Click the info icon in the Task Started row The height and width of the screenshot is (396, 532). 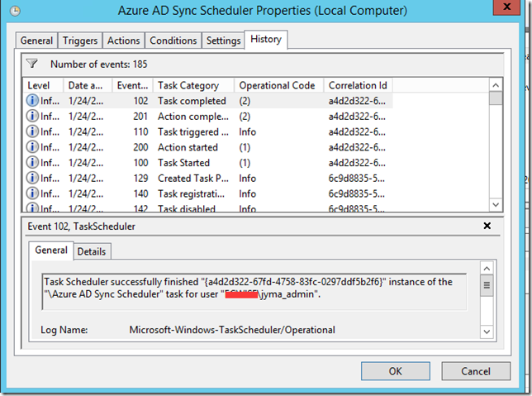(x=32, y=162)
